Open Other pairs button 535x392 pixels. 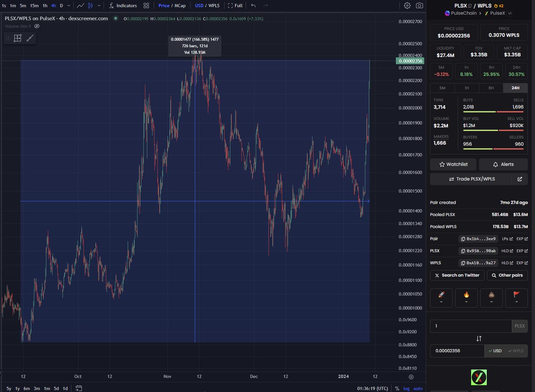(x=507, y=275)
